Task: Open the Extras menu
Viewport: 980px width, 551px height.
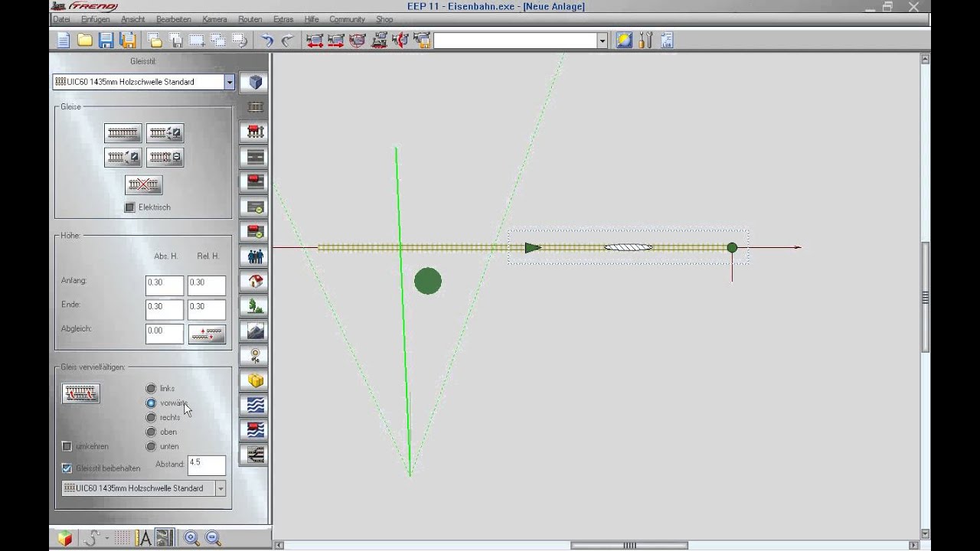Action: tap(283, 19)
